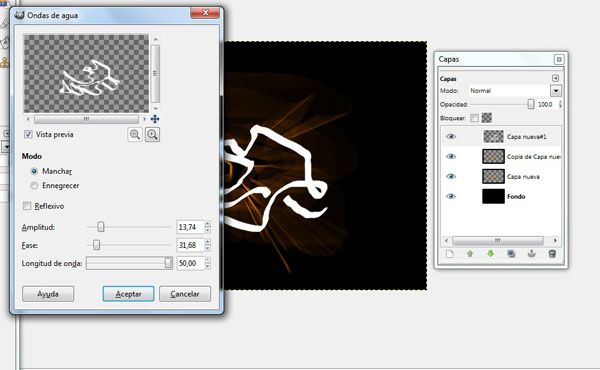Viewport: 600px width, 370px height.
Task: Zoom out the preview with the magnifier minus icon
Action: (135, 134)
